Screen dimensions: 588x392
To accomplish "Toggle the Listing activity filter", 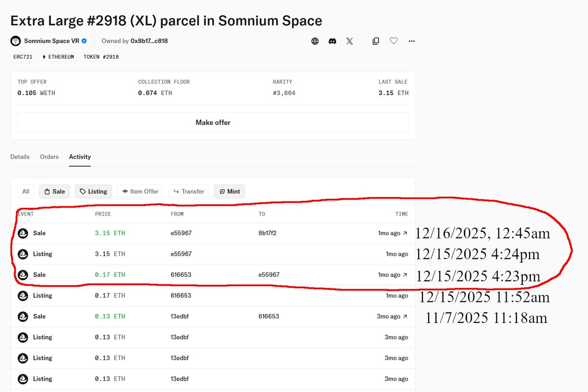I will click(x=94, y=192).
